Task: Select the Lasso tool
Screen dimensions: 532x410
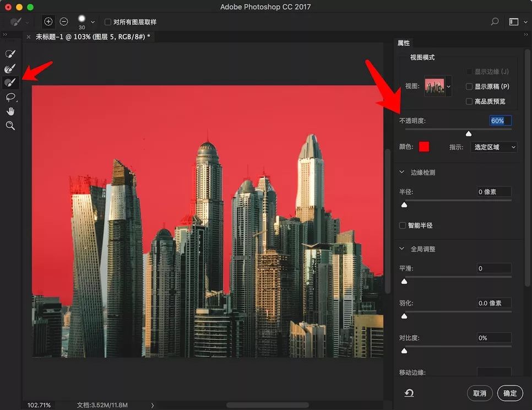Action: coord(11,98)
